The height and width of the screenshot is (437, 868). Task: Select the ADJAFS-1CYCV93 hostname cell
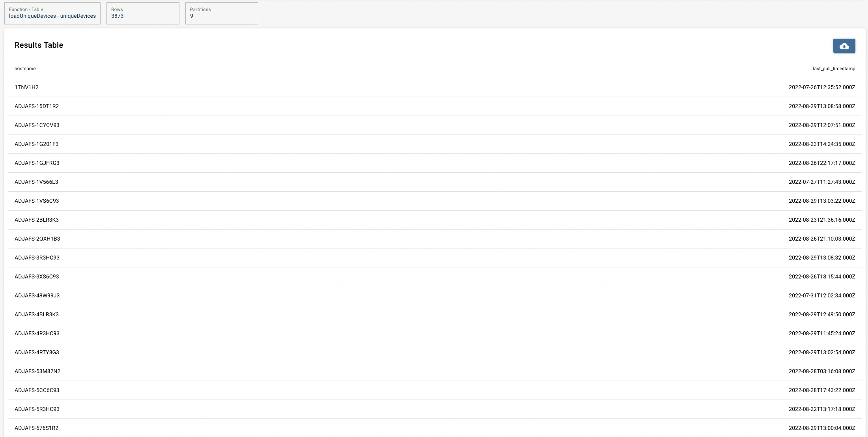(37, 125)
